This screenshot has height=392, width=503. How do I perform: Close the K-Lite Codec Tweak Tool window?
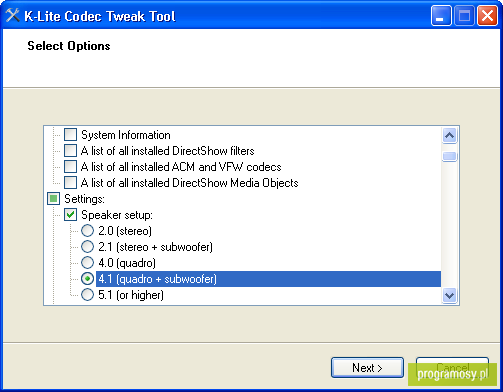487,16
